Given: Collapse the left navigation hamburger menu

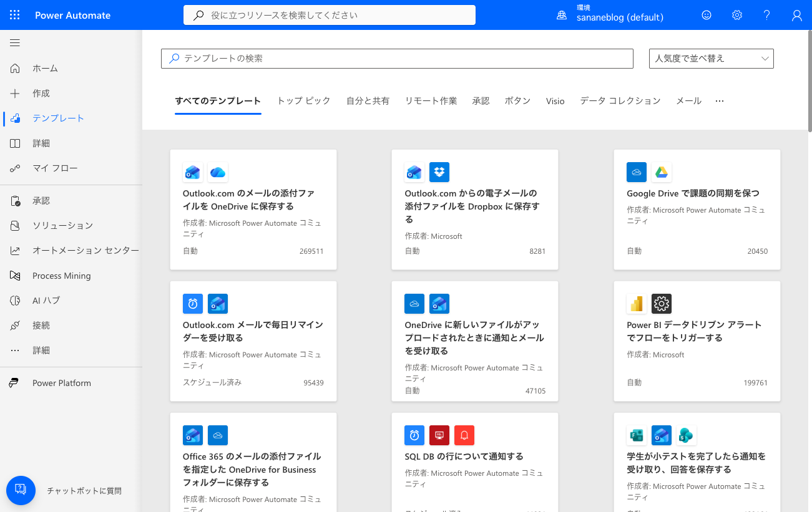Looking at the screenshot, I should click(15, 43).
